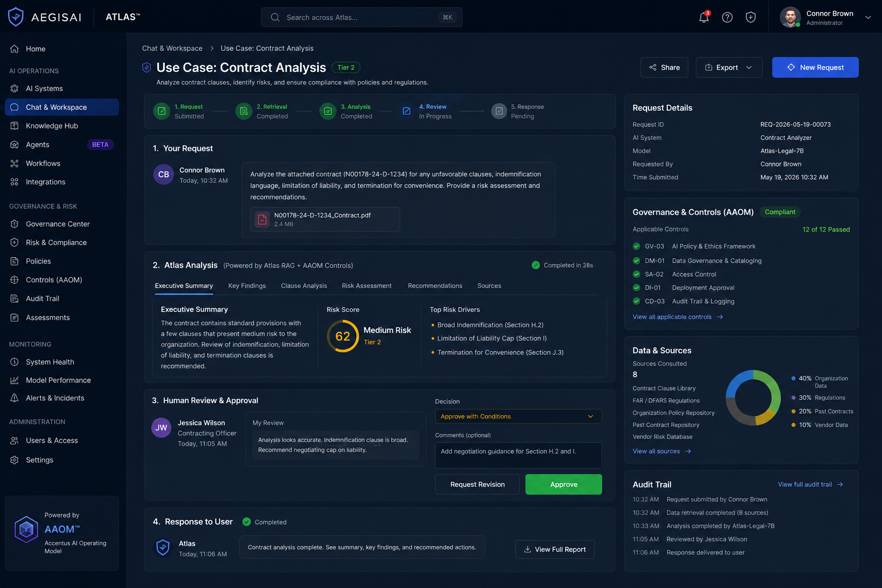Click the SA-02 passed check mark
Screen dimensions: 882x588
636,274
